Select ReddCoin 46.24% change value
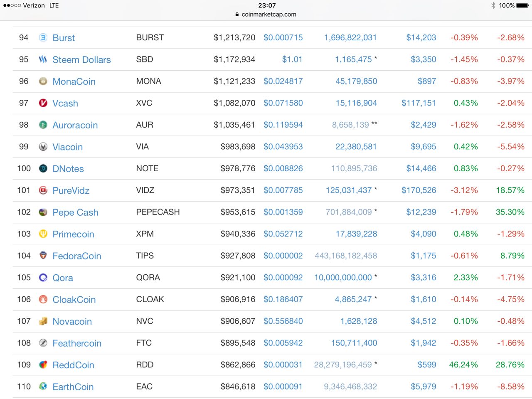 pos(463,365)
